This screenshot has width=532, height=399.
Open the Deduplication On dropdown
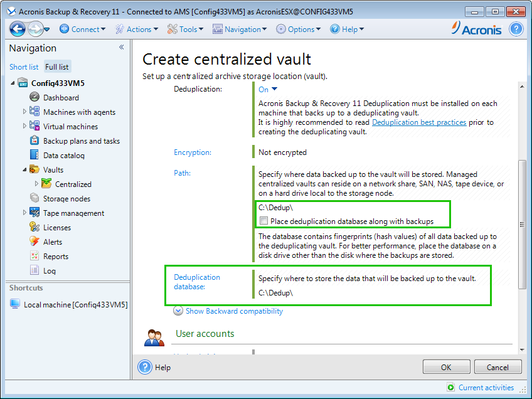coord(268,90)
